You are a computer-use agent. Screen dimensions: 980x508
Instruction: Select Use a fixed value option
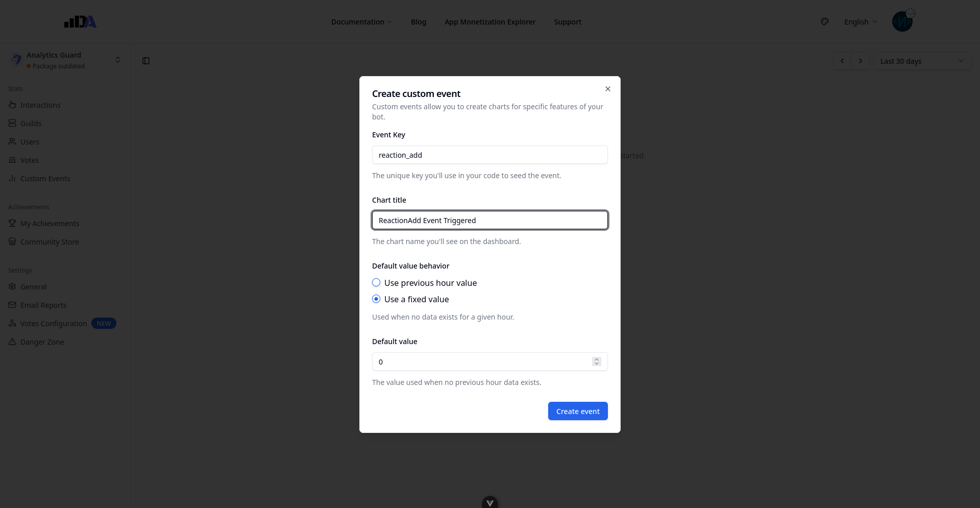coord(376,299)
